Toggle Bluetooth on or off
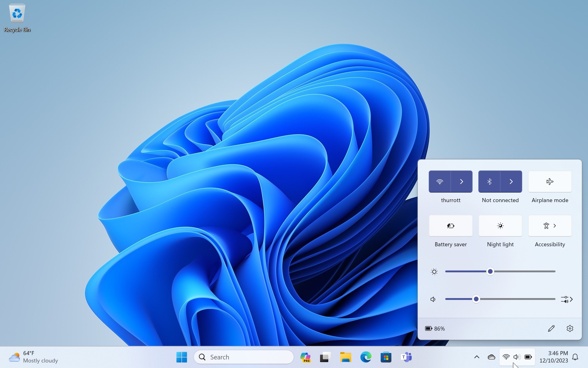 (489, 182)
